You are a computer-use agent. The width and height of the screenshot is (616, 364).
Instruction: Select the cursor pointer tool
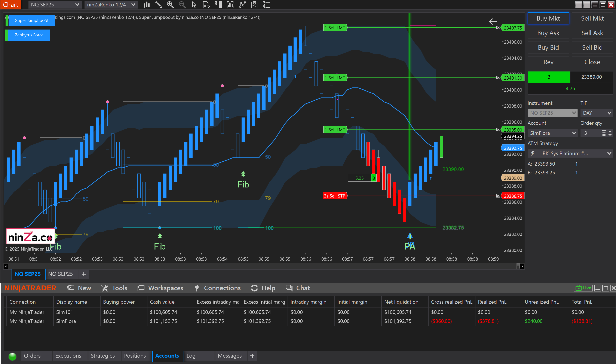194,5
